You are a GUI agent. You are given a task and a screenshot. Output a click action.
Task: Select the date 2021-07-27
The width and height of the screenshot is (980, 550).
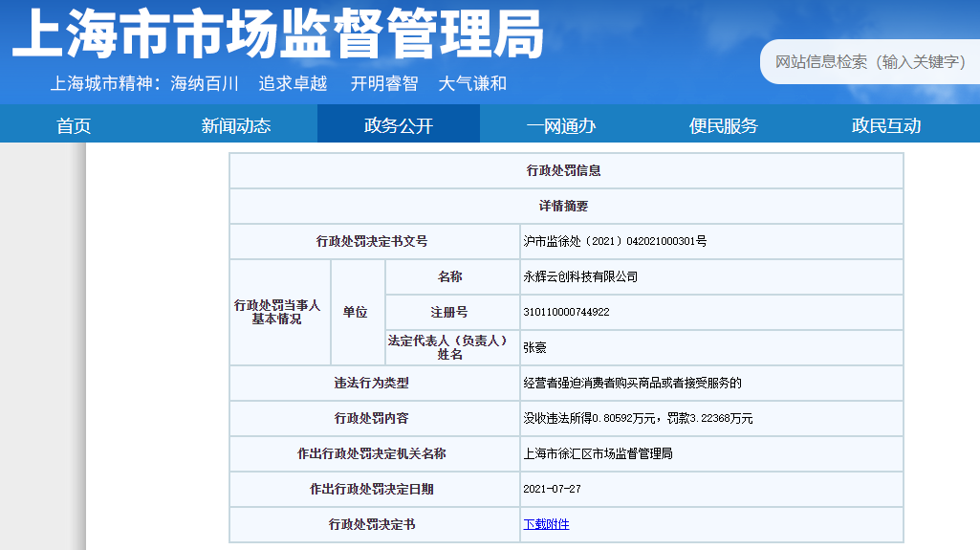[x=552, y=489]
